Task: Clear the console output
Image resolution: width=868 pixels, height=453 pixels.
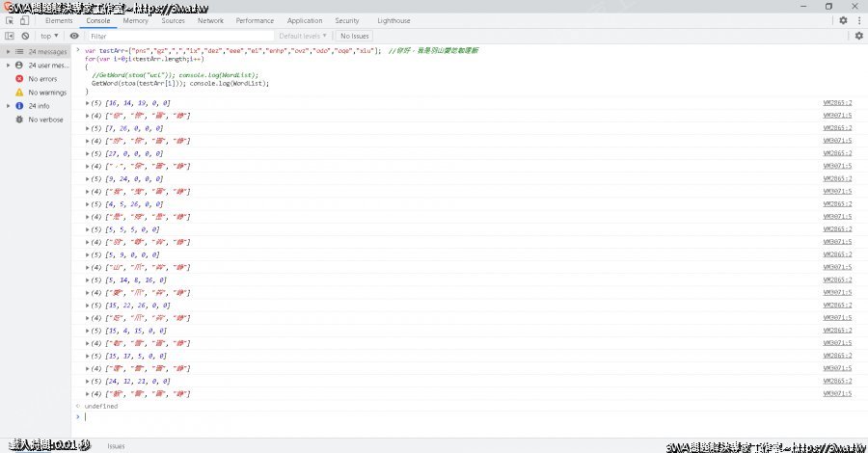Action: coord(24,36)
